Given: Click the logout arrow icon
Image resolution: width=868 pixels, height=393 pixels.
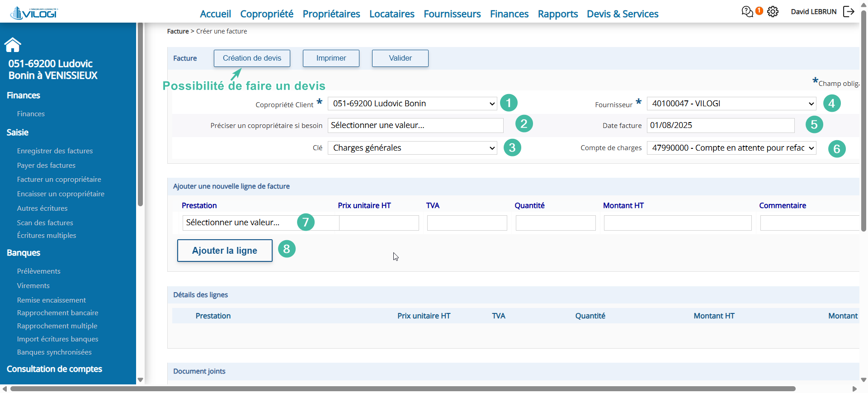Looking at the screenshot, I should (849, 11).
